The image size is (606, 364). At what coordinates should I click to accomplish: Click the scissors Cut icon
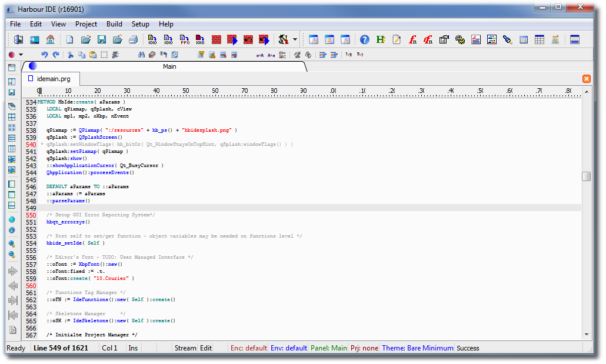point(71,55)
